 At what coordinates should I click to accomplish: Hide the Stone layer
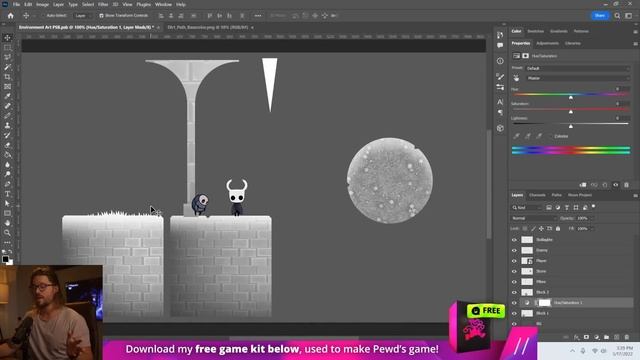pyautogui.click(x=514, y=271)
